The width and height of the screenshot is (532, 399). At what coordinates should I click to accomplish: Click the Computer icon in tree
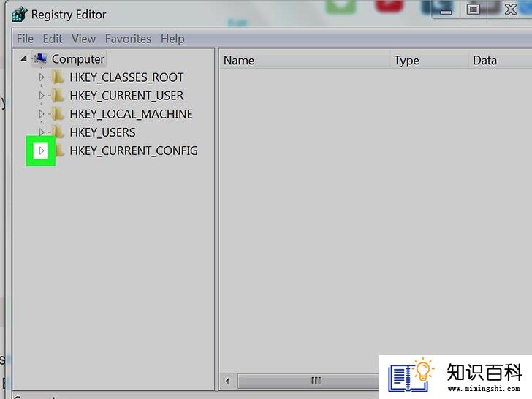41,58
